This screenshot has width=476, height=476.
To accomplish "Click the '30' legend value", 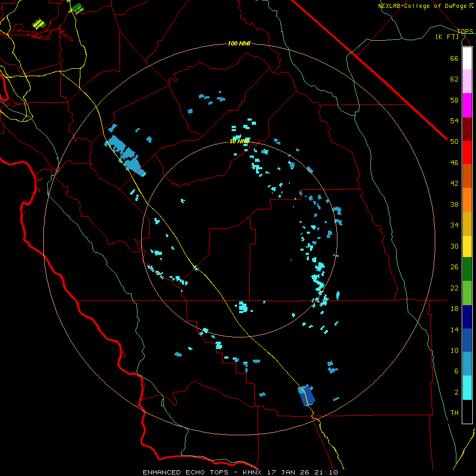I will pos(454,246).
